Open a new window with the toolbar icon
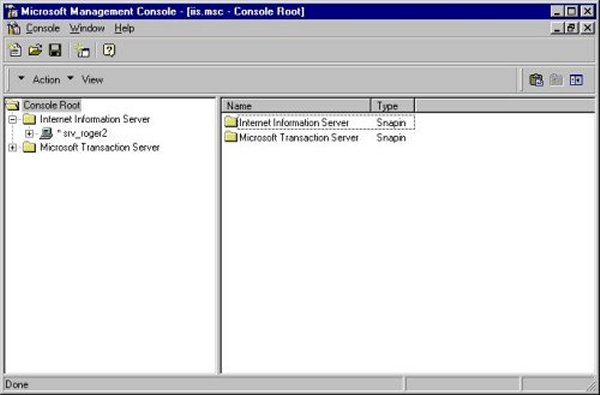600x395 pixels. click(x=82, y=50)
